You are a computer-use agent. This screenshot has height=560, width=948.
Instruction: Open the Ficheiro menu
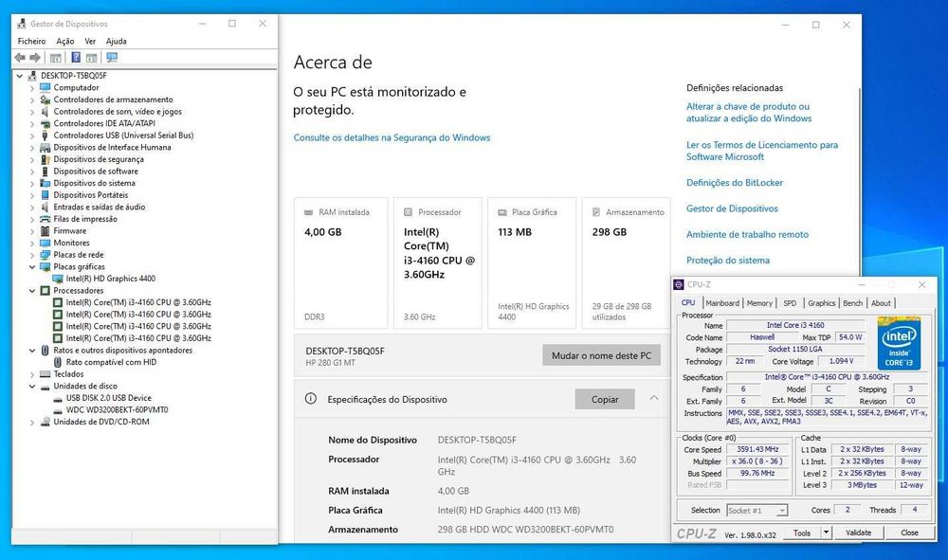click(31, 41)
